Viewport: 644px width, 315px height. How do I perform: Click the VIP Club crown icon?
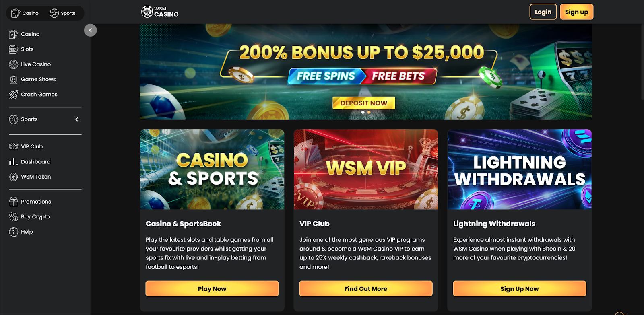pos(13,146)
